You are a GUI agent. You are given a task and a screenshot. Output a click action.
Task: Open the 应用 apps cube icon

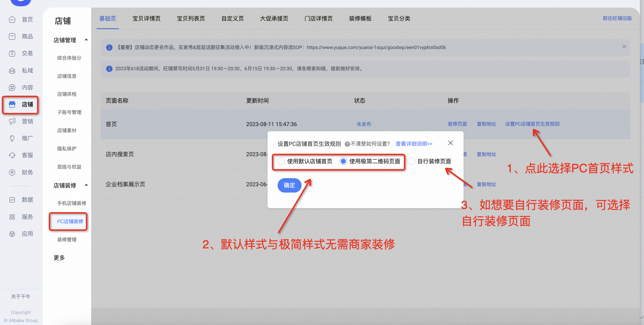(12, 234)
